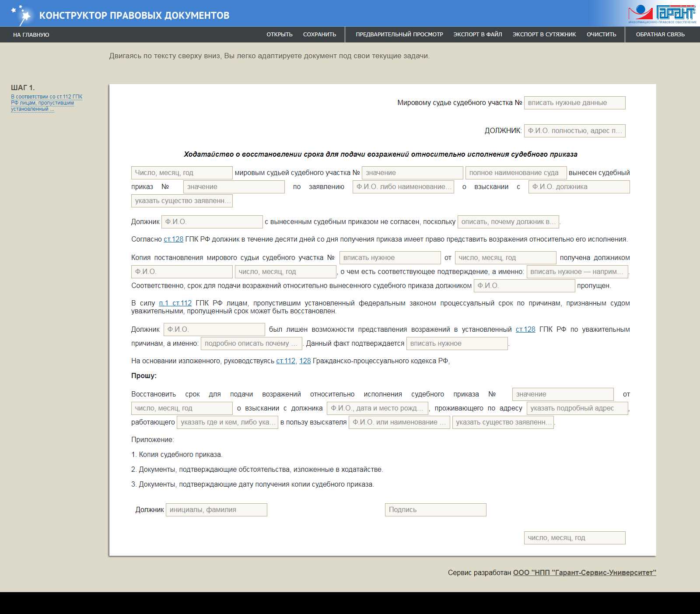
Task: Click the КОНСТРУКТОР ПРАВОВЫХ ДОКУМЕНТОВ title
Action: tap(134, 15)
